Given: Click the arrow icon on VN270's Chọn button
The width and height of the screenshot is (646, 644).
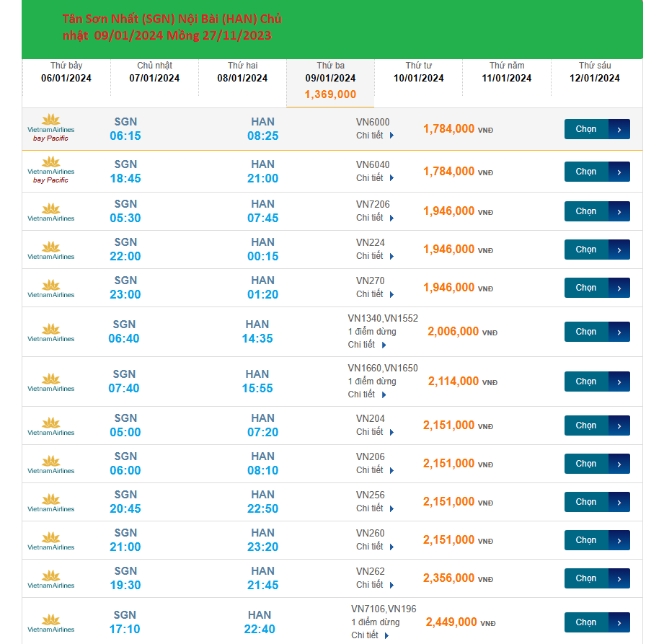Looking at the screenshot, I should coord(619,288).
